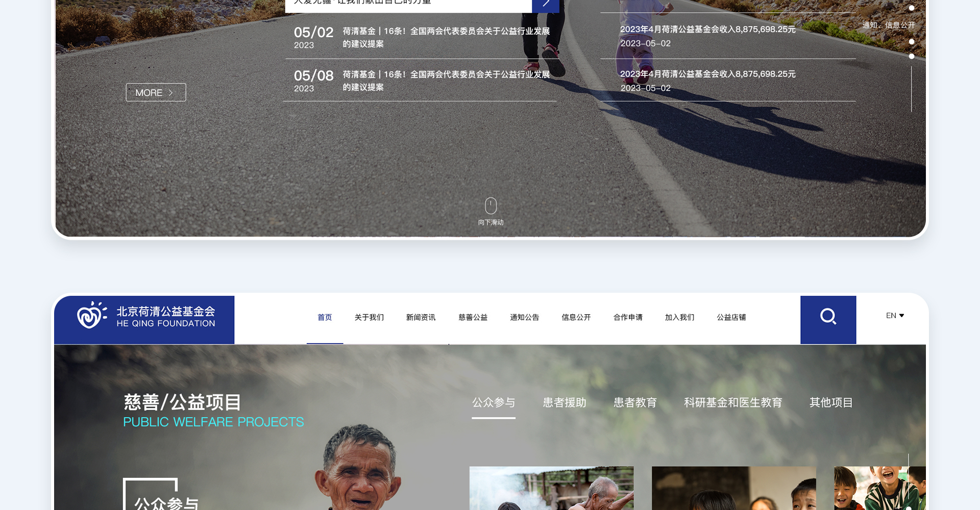
Task: Click the 向下滑动 text
Action: 491,222
